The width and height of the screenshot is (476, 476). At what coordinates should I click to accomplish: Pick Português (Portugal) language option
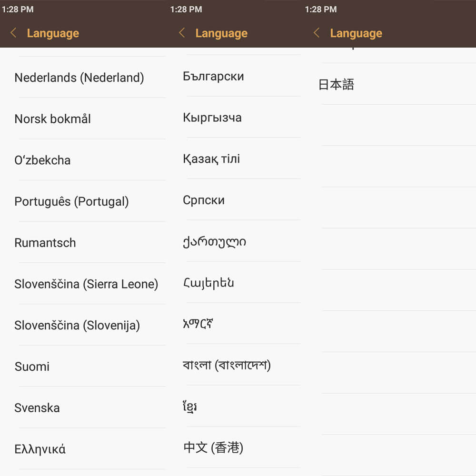(x=71, y=201)
